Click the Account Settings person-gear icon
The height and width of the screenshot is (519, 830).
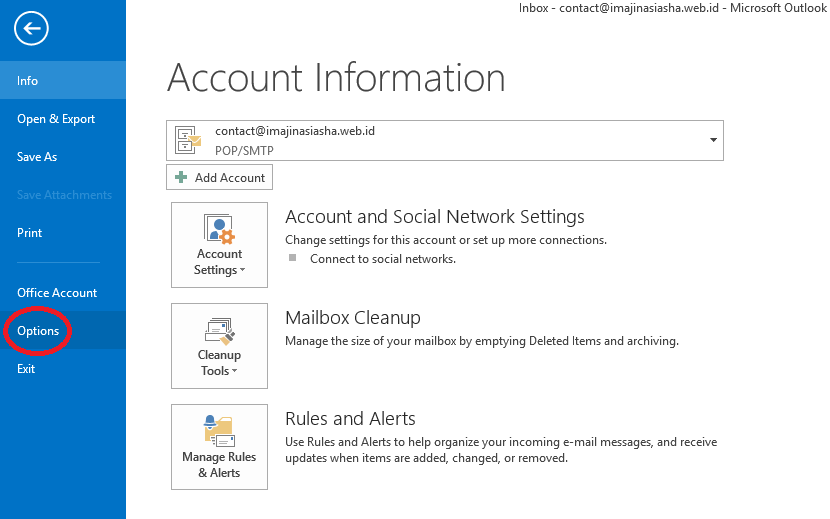coord(219,229)
